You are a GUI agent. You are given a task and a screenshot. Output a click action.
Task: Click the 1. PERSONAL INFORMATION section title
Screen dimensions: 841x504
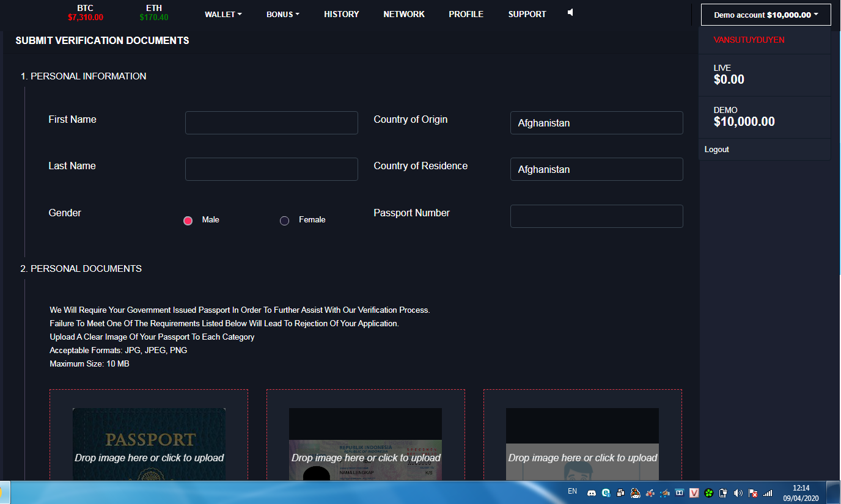pyautogui.click(x=83, y=76)
